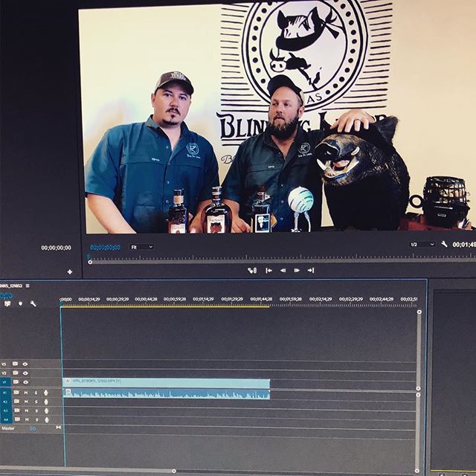476x476 pixels.
Task: Open button editor plus icon
Action: (69, 271)
